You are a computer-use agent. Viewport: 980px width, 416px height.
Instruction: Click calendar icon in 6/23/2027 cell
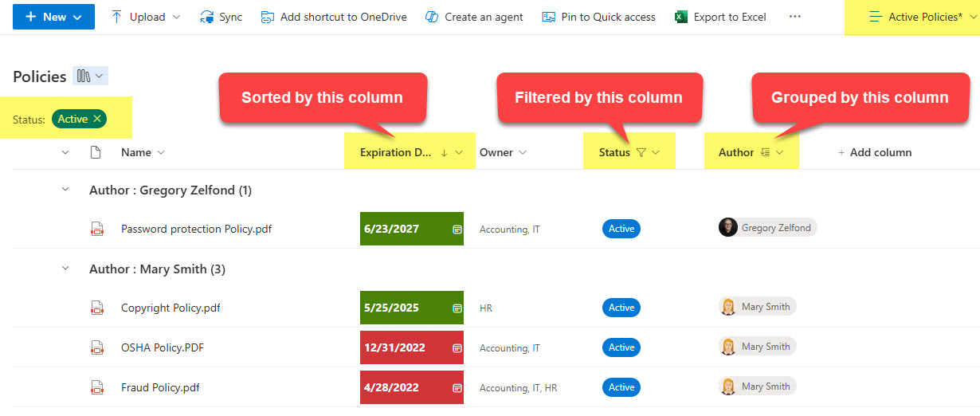pos(457,229)
